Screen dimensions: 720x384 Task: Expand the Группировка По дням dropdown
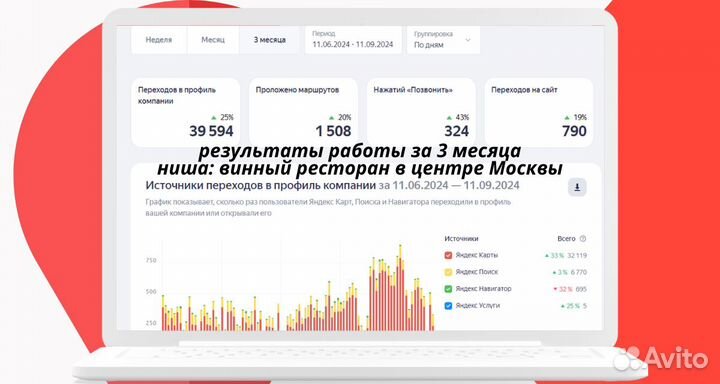coord(443,40)
